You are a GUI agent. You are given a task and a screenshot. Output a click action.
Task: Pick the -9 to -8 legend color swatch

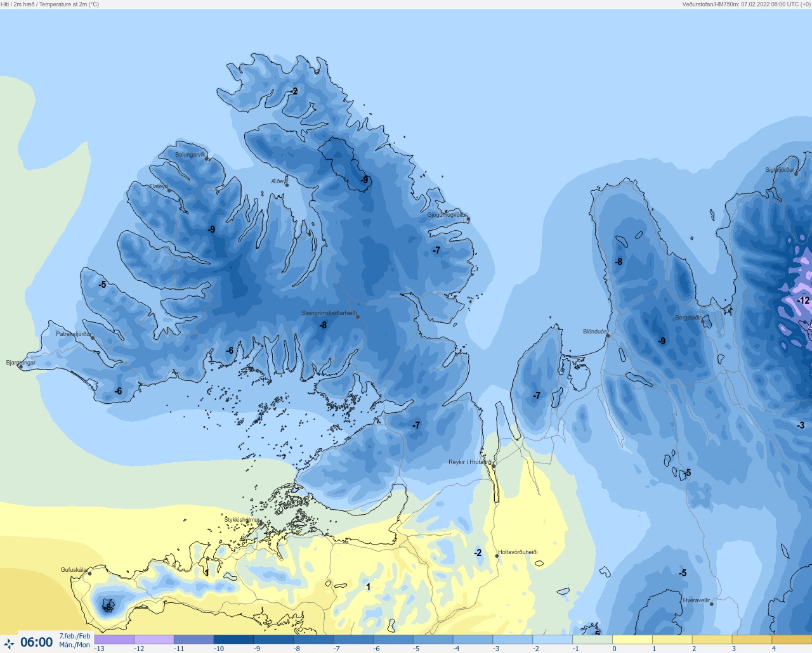(273, 640)
